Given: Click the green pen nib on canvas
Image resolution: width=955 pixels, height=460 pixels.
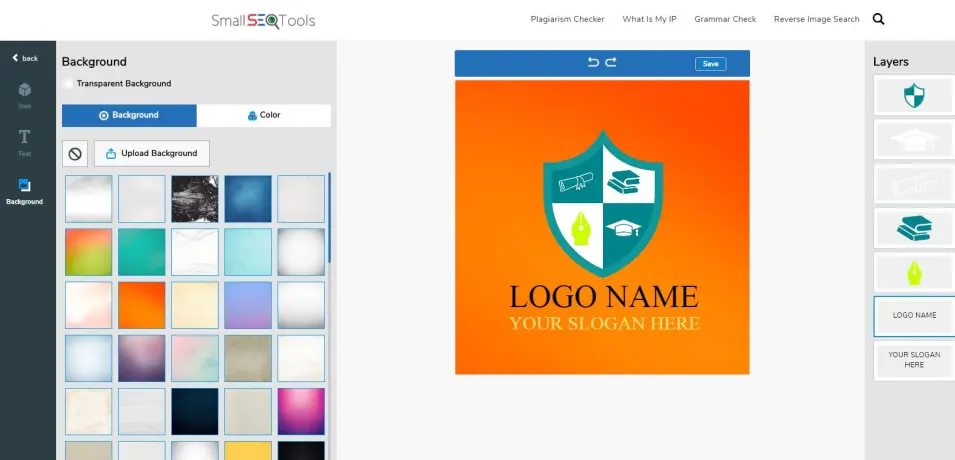Looking at the screenshot, I should pos(582,228).
